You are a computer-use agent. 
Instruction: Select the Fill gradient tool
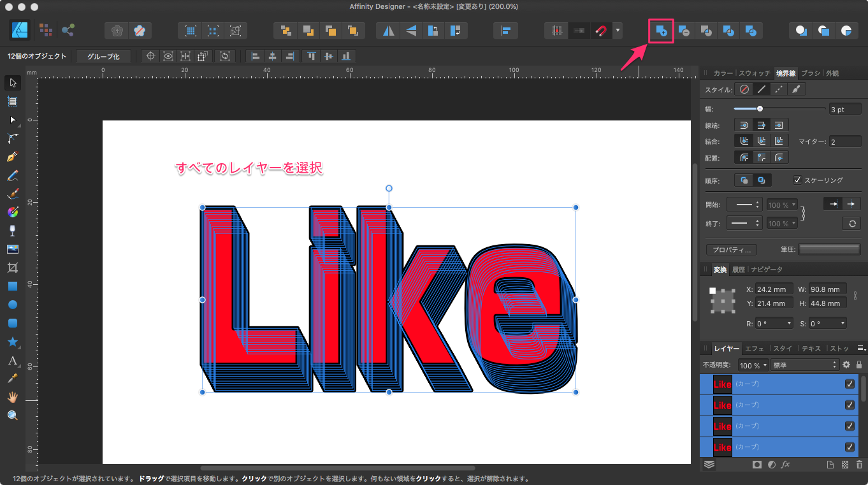pyautogui.click(x=12, y=212)
